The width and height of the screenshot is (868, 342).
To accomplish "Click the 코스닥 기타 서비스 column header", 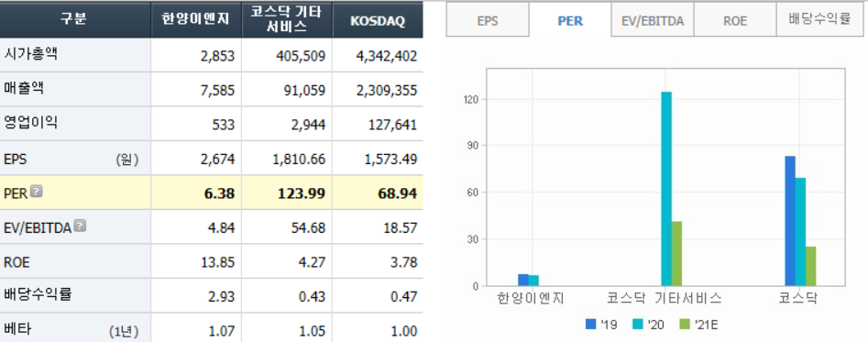I will pos(287,19).
